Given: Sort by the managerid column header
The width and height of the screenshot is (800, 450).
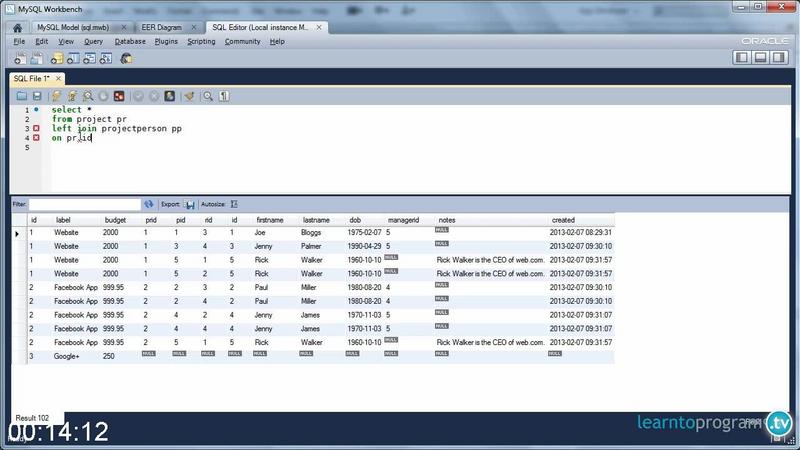Looking at the screenshot, I should pyautogui.click(x=403, y=220).
